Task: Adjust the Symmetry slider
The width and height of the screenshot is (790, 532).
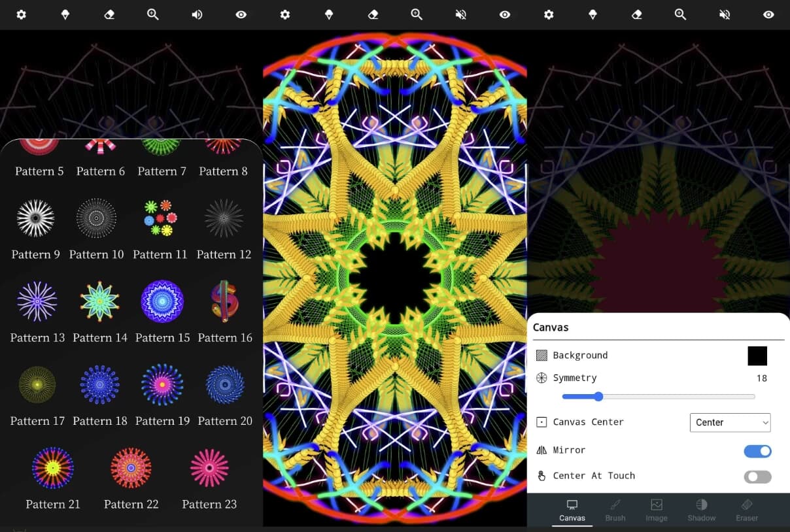Action: click(598, 397)
